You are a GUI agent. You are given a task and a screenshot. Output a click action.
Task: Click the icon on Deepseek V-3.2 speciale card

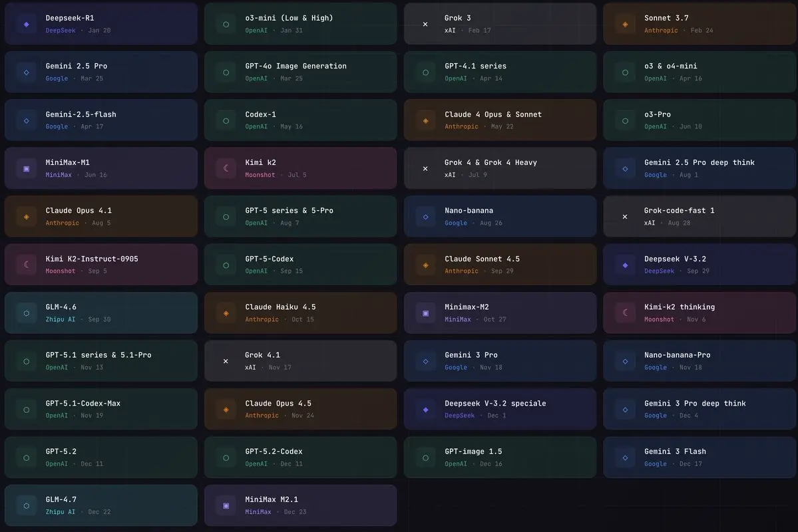pos(425,410)
